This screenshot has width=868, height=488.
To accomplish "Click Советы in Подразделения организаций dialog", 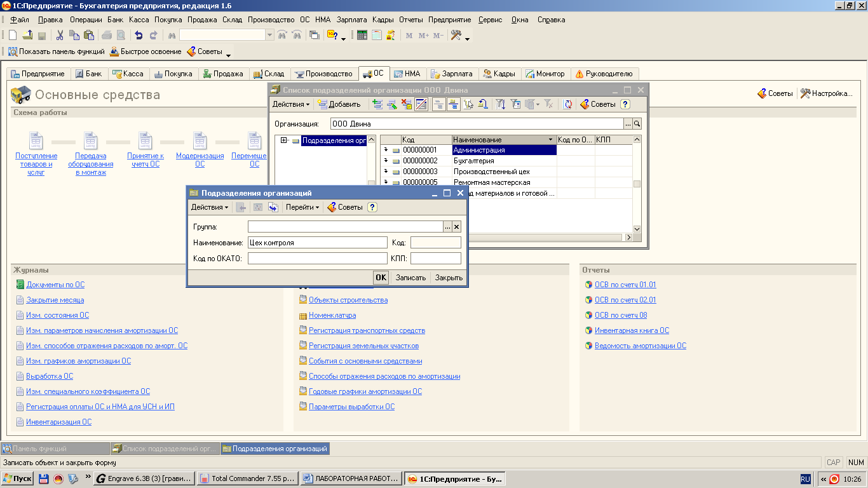I will 344,207.
